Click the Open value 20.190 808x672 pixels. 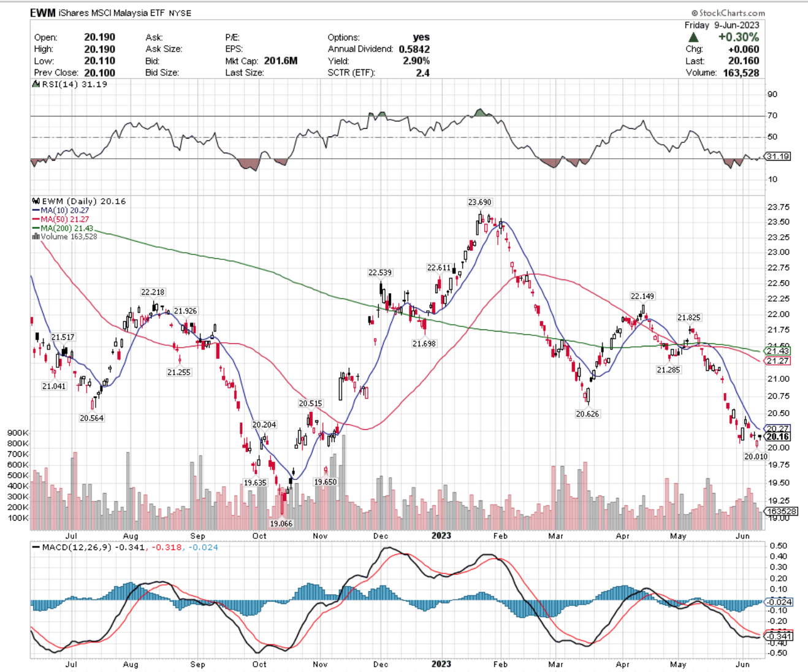click(99, 37)
